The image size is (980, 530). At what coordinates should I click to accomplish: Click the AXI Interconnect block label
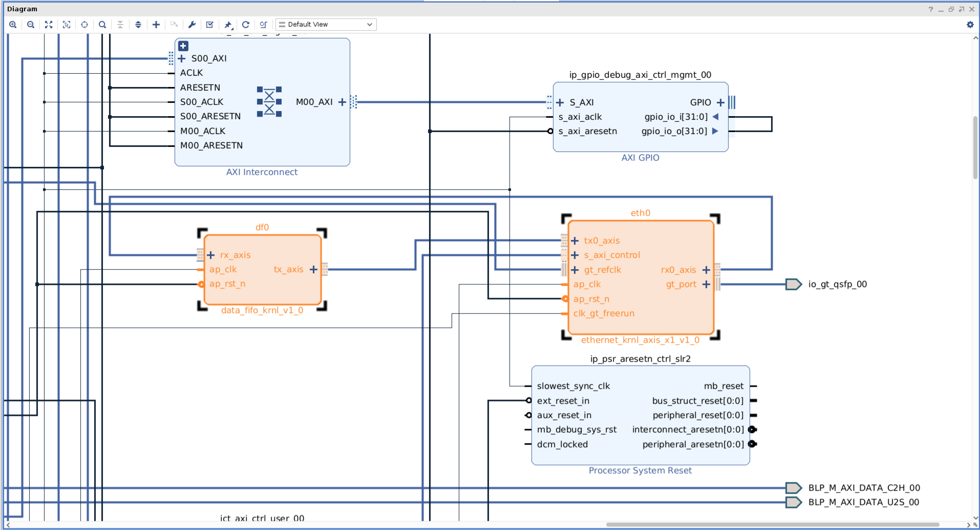point(262,172)
